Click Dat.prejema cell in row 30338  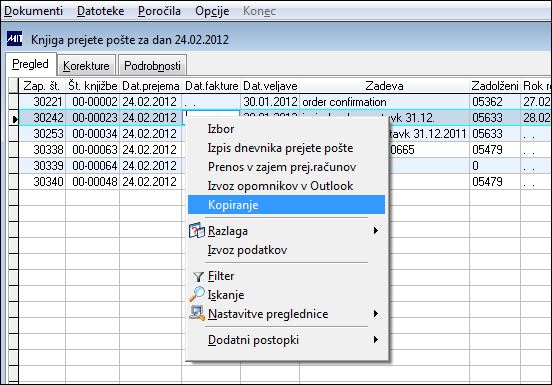click(151, 150)
